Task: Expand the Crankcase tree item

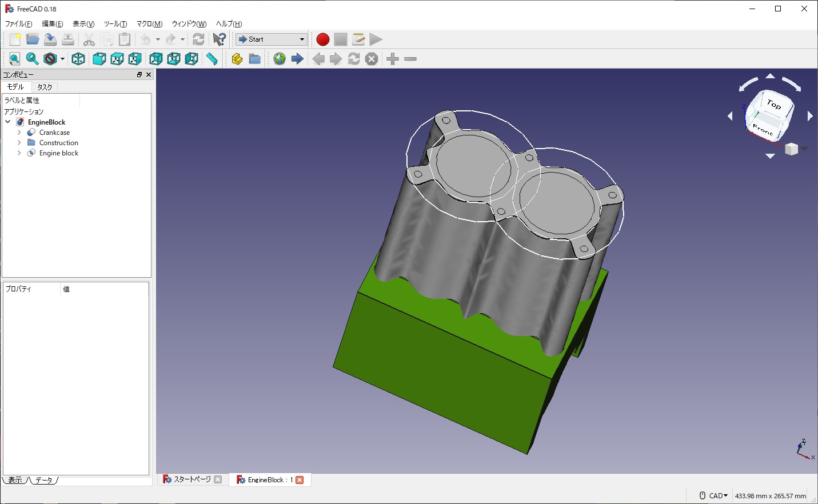Action: coord(19,132)
